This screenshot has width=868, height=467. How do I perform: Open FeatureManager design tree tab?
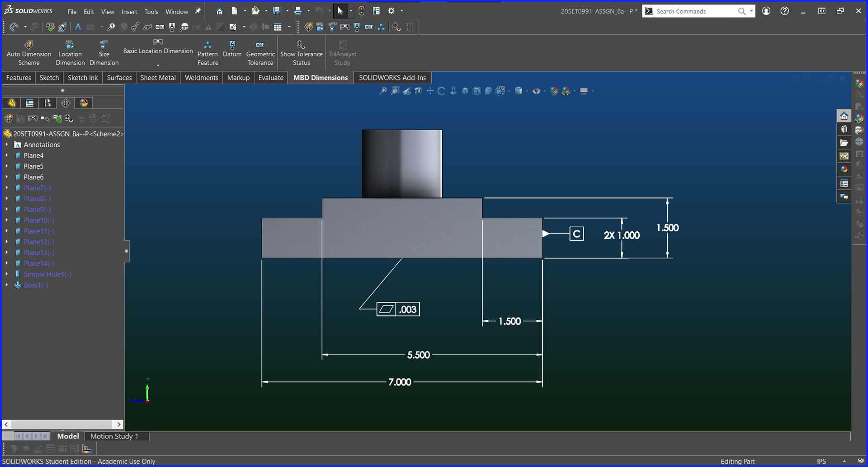point(12,103)
